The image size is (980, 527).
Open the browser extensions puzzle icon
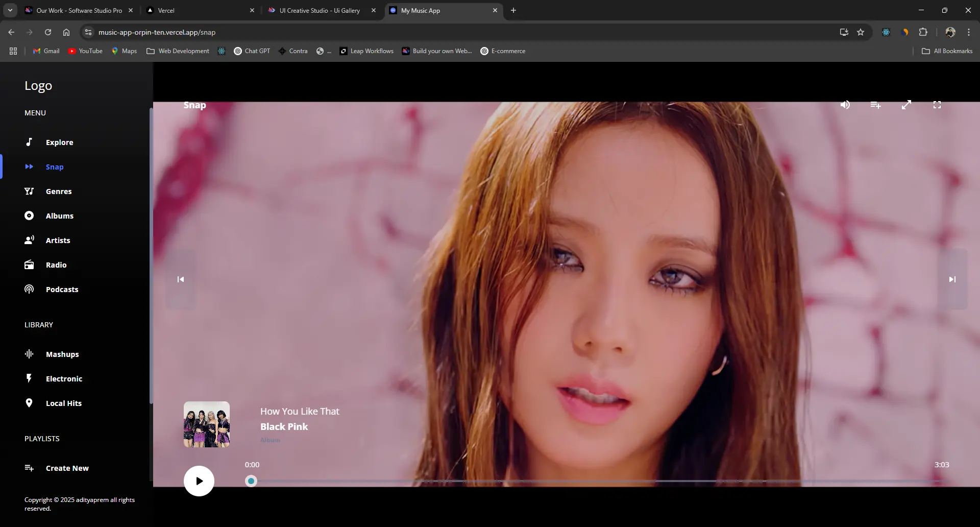pos(923,32)
